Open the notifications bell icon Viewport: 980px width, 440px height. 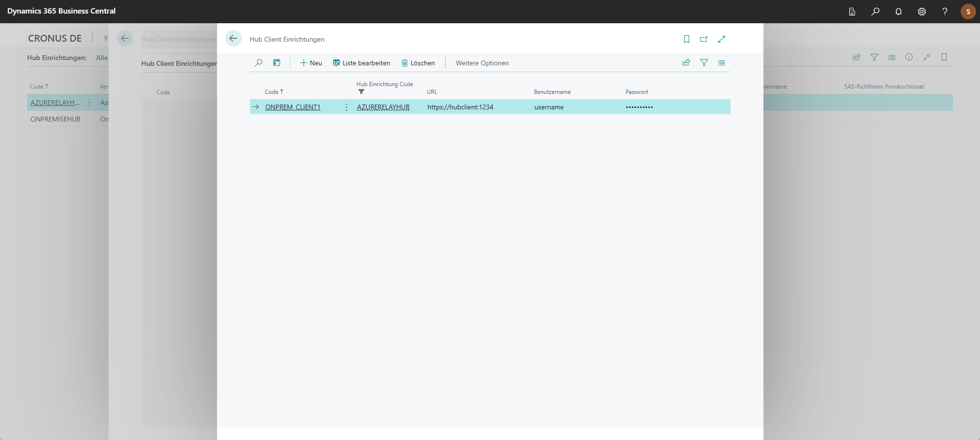(x=899, y=12)
